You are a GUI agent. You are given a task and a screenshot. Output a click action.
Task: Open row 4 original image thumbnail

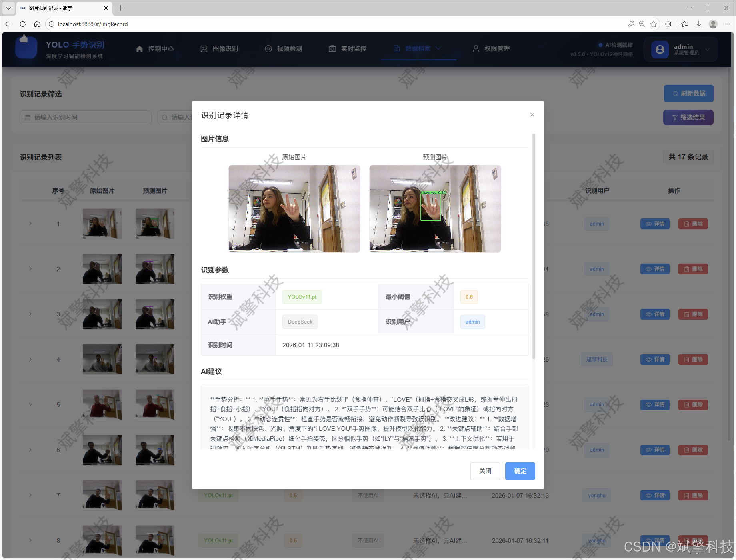102,359
